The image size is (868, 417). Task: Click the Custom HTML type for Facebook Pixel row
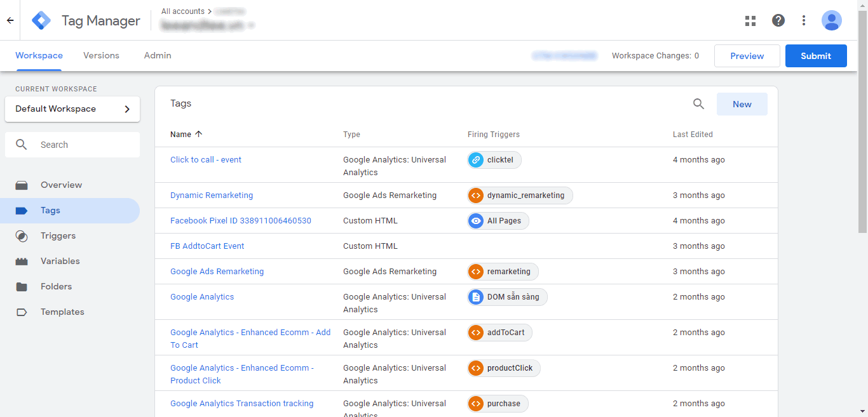370,221
